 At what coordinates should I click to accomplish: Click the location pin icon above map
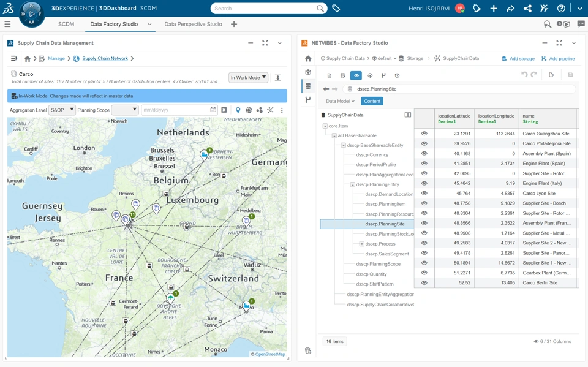[x=238, y=110]
